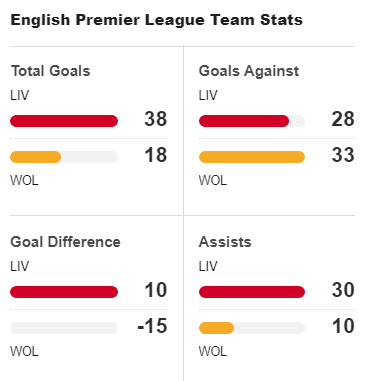Screen dimensions: 365x381
Task: Select the Goals Against stat title
Action: coord(249,71)
